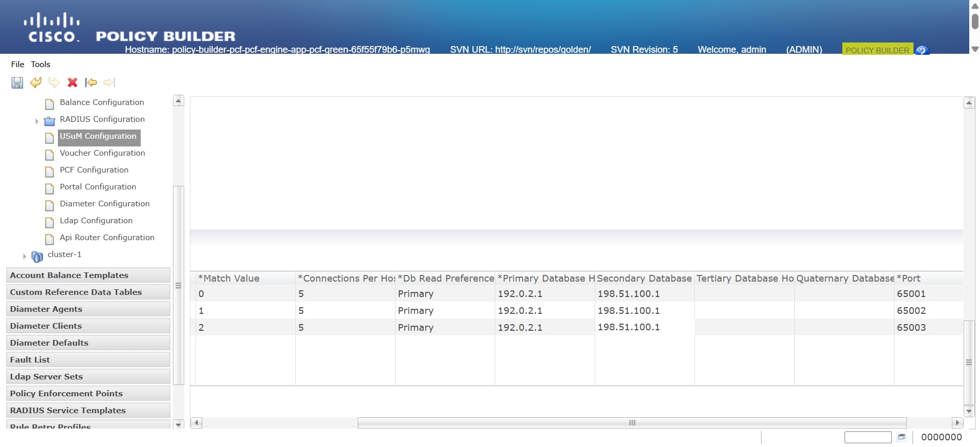Click the tree panel vertical scrollbar thumb

(x=179, y=285)
